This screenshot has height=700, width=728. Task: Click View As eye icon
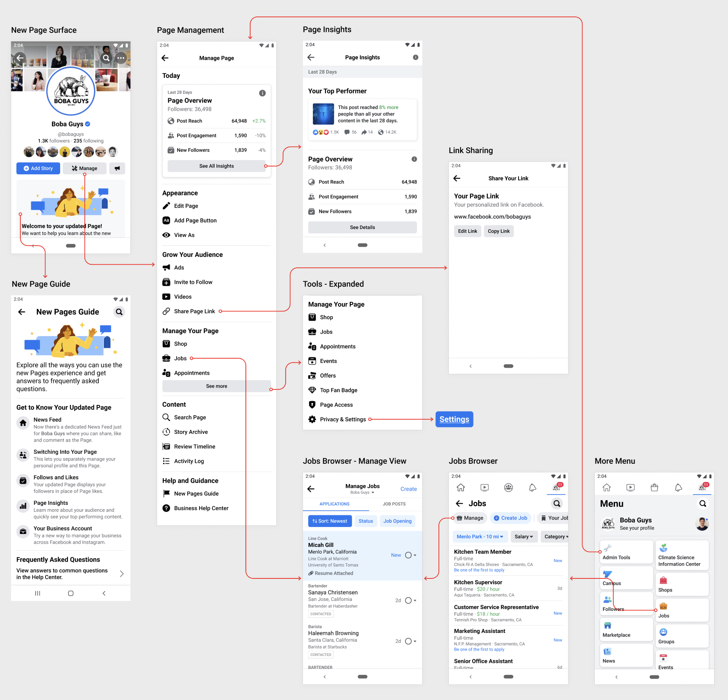point(166,235)
